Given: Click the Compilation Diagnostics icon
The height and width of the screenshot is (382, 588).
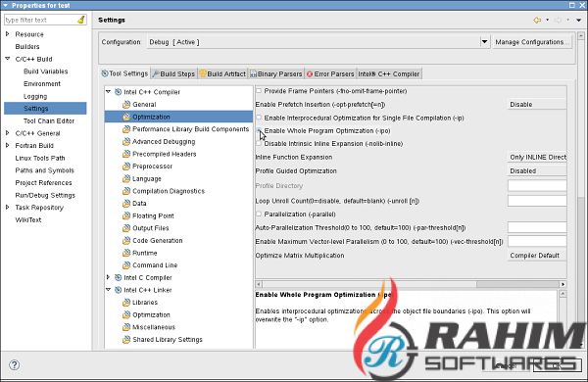Looking at the screenshot, I should point(126,191).
